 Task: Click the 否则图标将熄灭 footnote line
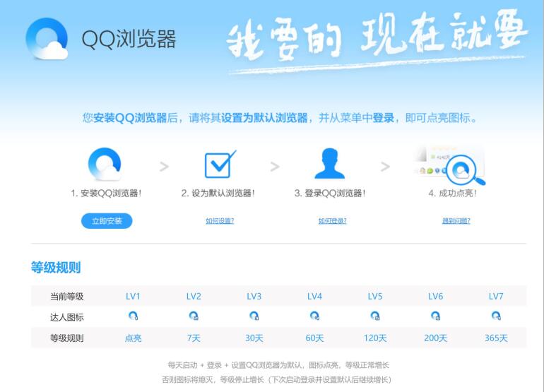click(x=276, y=379)
